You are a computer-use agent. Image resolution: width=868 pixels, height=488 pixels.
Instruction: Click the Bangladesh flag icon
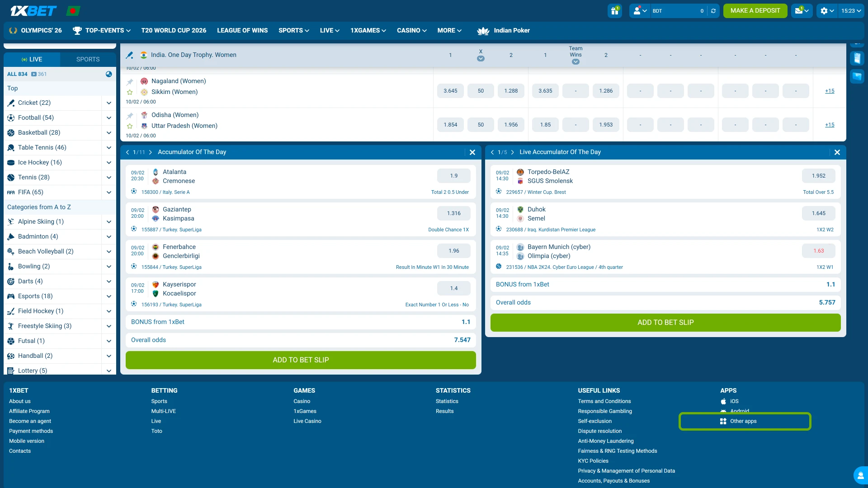pos(73,11)
